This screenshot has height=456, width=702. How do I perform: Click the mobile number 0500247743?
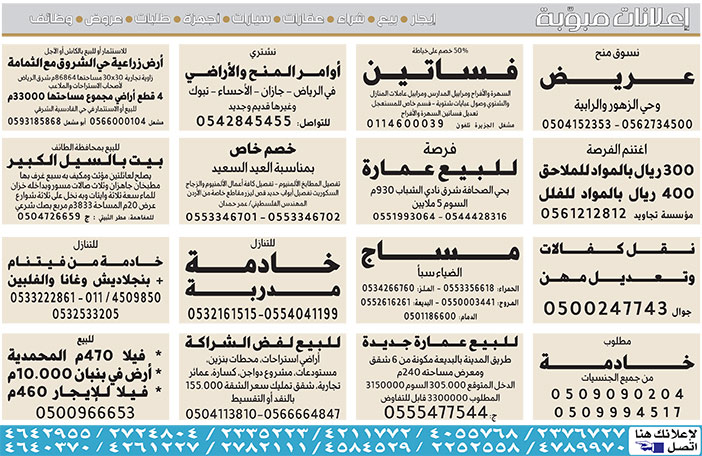(x=605, y=308)
